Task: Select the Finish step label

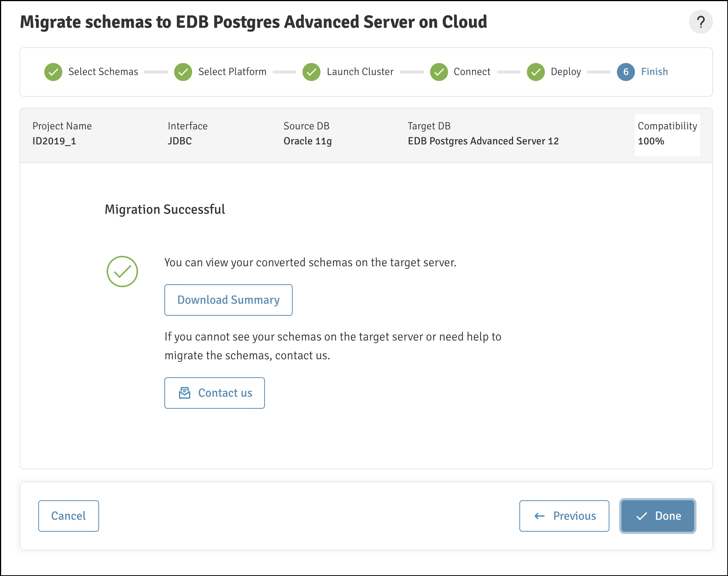Action: (x=654, y=72)
